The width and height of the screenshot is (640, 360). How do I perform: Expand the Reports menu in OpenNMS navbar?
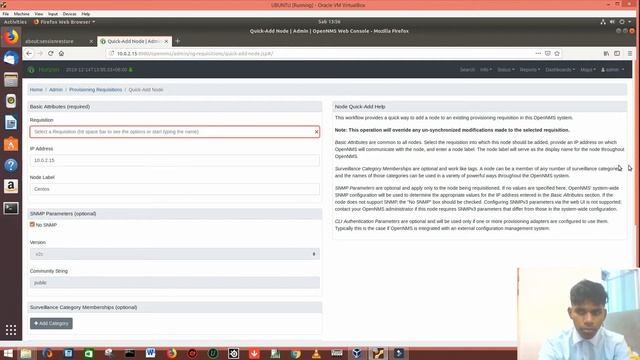(530, 70)
